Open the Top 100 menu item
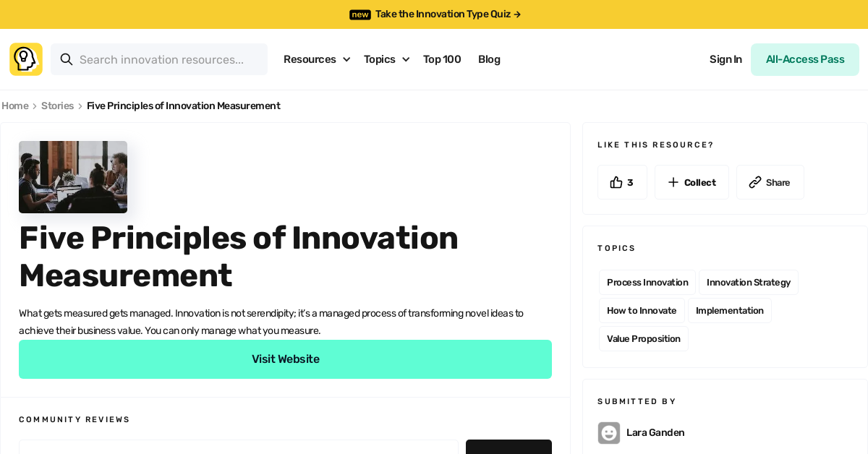The height and width of the screenshot is (454, 868). [x=442, y=59]
